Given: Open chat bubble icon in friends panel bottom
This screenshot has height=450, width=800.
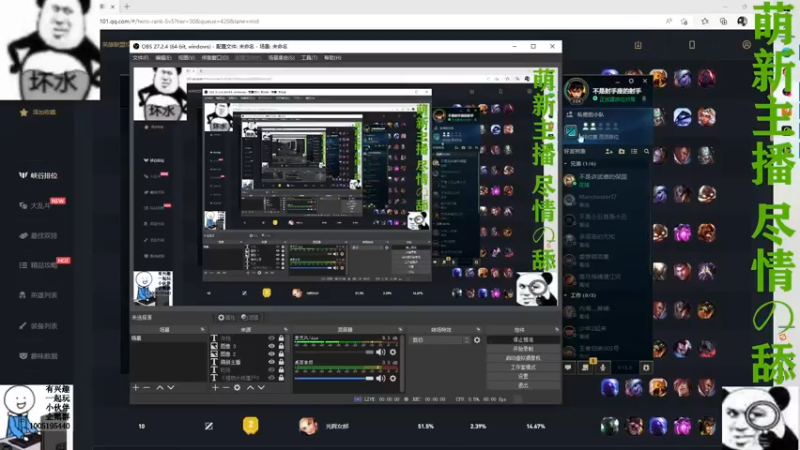Looking at the screenshot, I should 568,367.
